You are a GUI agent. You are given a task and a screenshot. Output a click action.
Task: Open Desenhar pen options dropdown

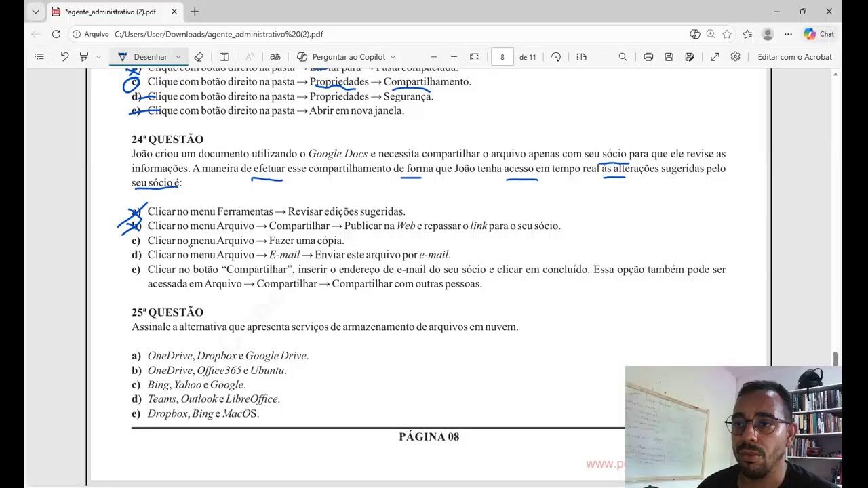tap(178, 57)
